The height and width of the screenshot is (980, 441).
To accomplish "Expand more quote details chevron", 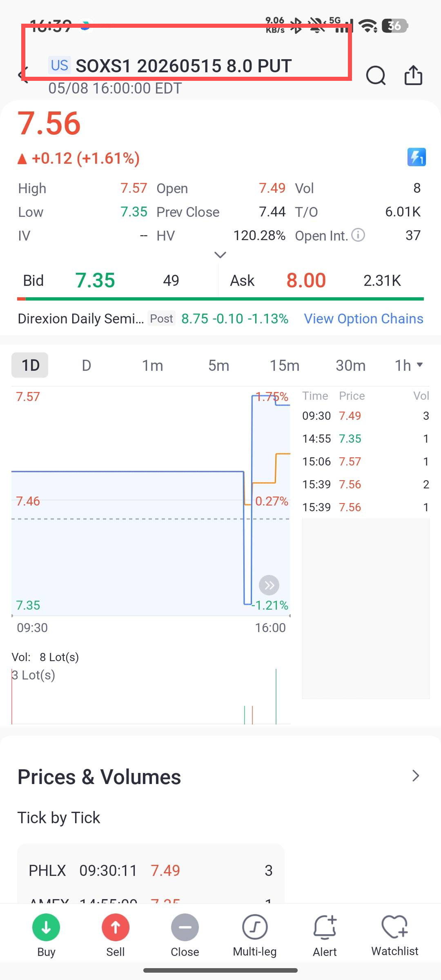I will point(220,255).
